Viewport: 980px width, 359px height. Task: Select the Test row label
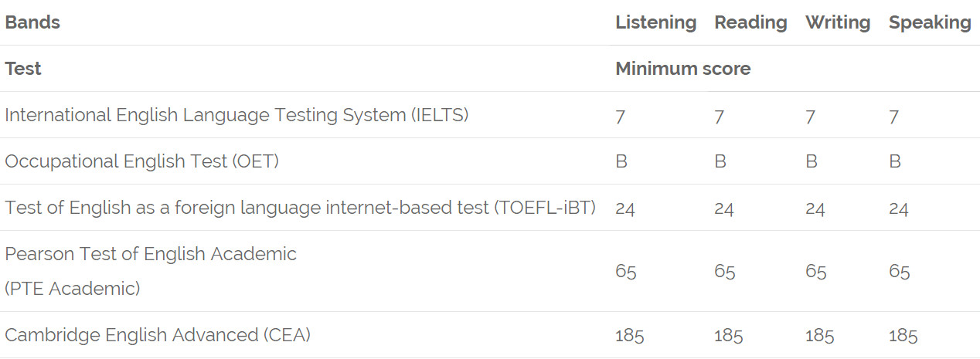[x=23, y=69]
